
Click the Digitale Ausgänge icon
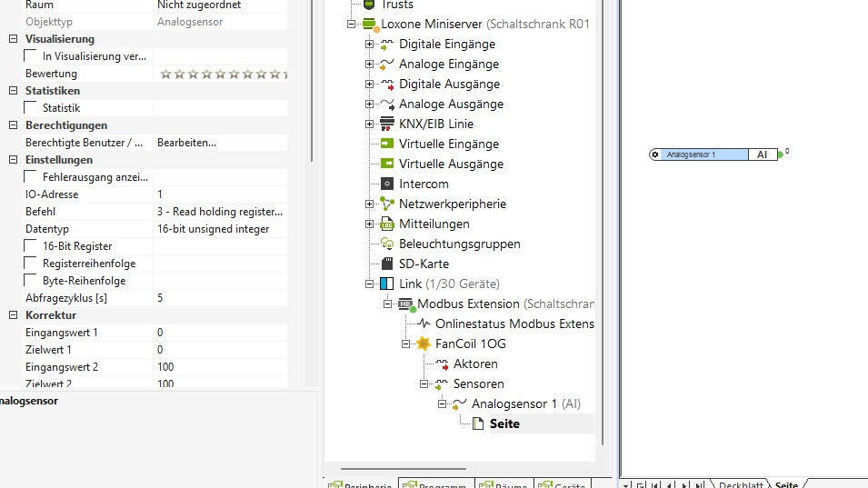click(387, 85)
